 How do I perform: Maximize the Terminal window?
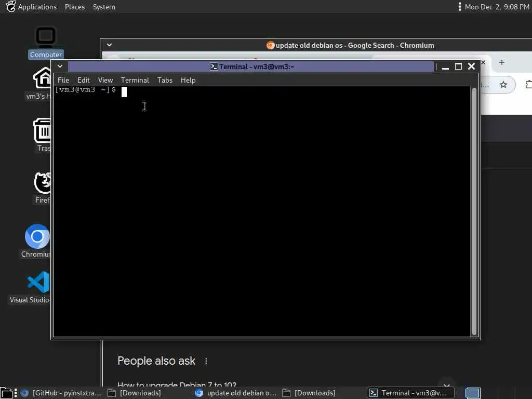click(x=458, y=66)
